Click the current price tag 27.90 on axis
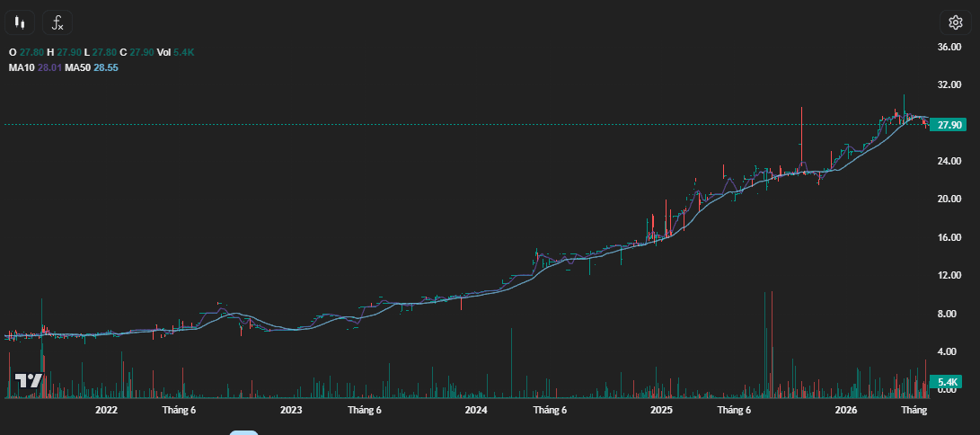This screenshot has height=435, width=980. point(949,124)
